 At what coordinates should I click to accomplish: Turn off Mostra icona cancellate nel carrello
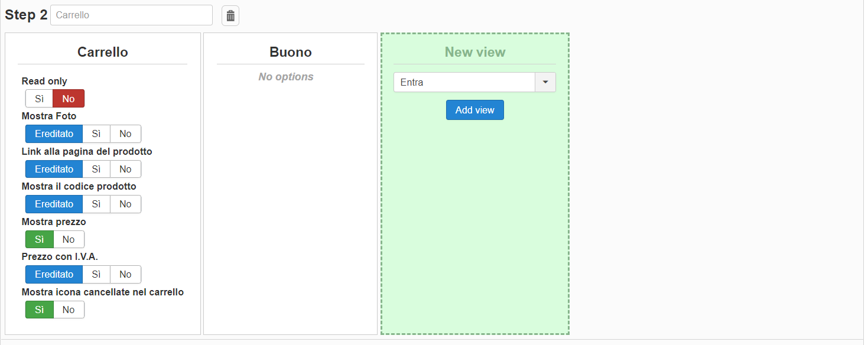pos(69,310)
